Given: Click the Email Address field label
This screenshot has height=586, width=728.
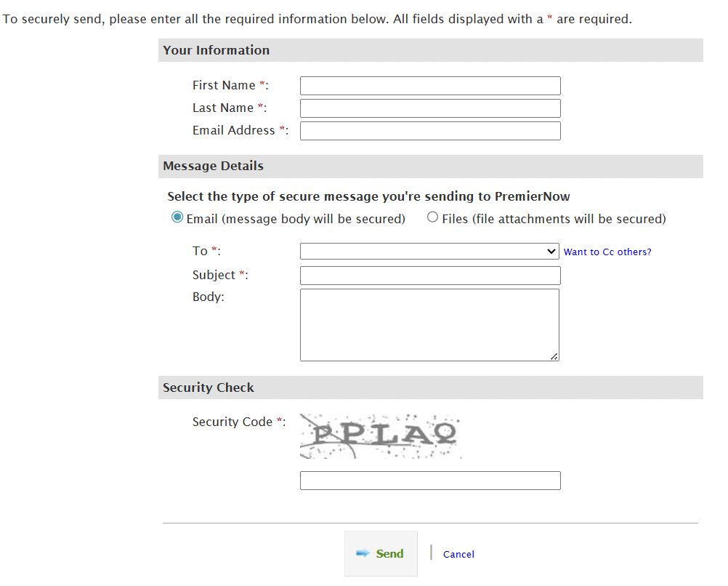Looking at the screenshot, I should [234, 131].
